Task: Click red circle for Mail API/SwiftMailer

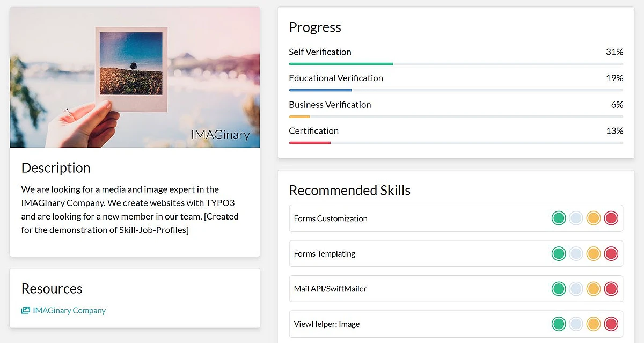Action: [x=611, y=289]
